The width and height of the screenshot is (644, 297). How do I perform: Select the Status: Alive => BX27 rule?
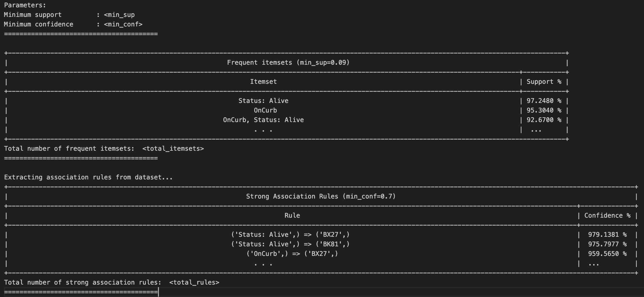(290, 235)
